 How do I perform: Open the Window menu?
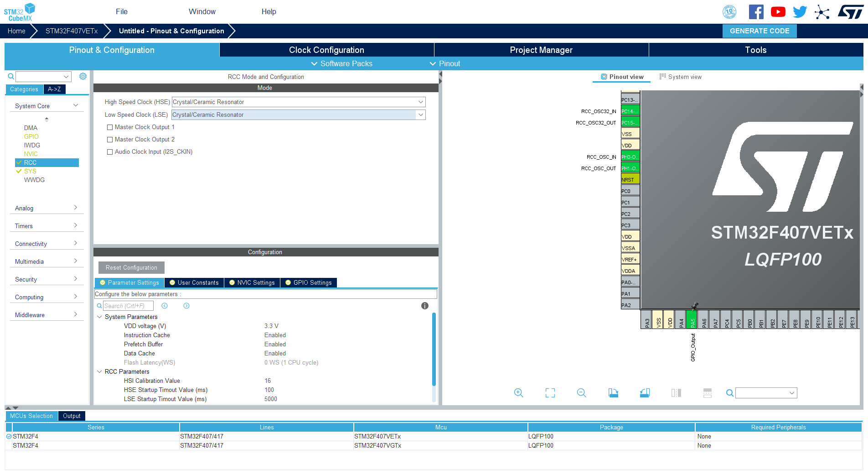tap(202, 12)
